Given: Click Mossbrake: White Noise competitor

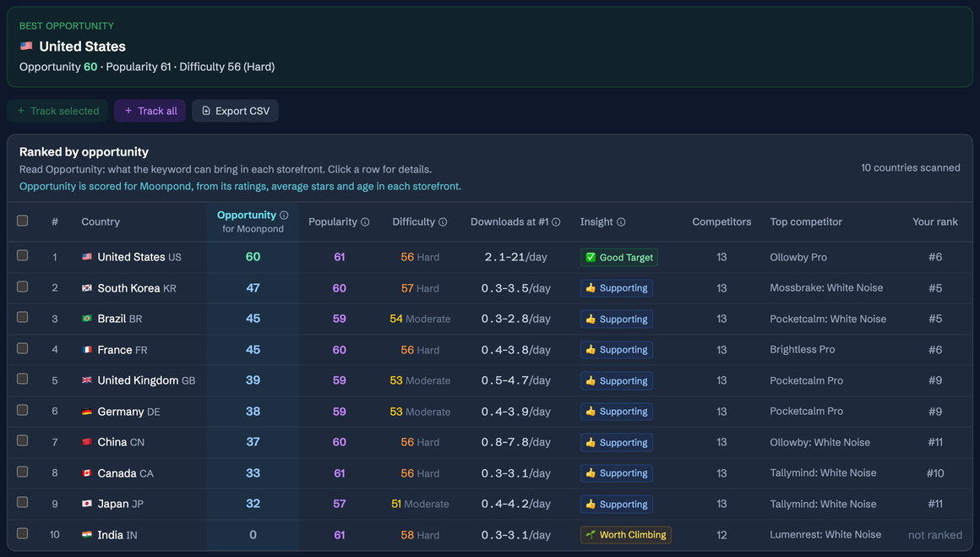Looking at the screenshot, I should (826, 287).
